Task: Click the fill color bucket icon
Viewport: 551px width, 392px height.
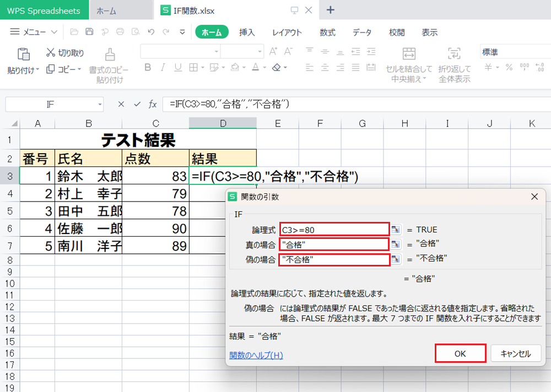Action: tap(235, 67)
